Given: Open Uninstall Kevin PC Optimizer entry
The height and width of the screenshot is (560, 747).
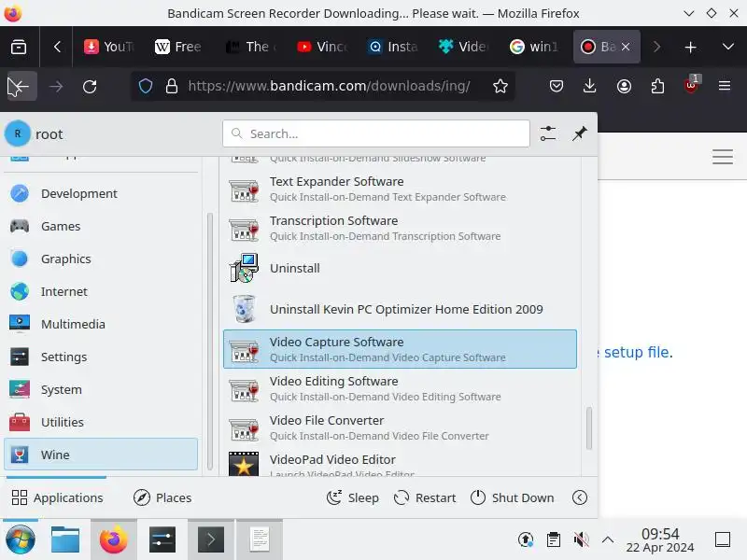Looking at the screenshot, I should pyautogui.click(x=401, y=310).
